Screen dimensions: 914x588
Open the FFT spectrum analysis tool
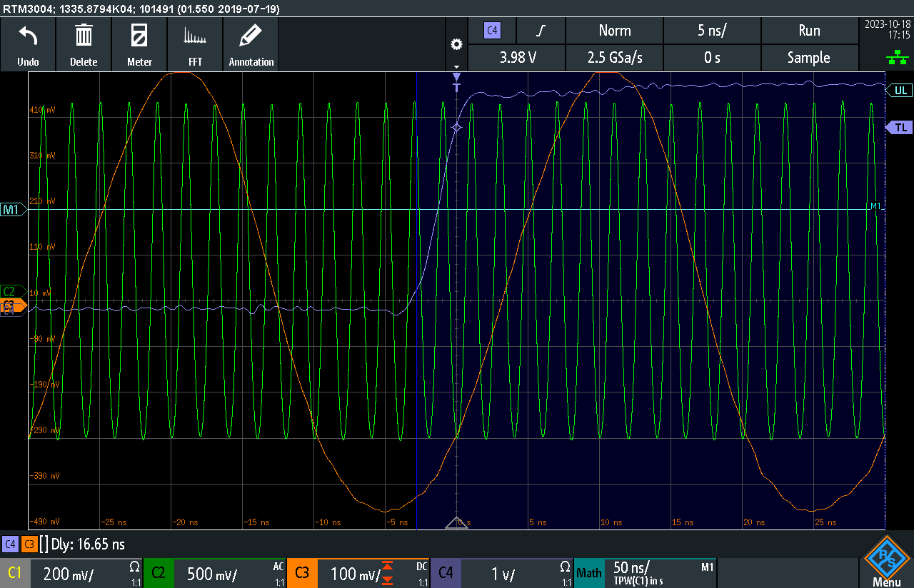click(195, 36)
